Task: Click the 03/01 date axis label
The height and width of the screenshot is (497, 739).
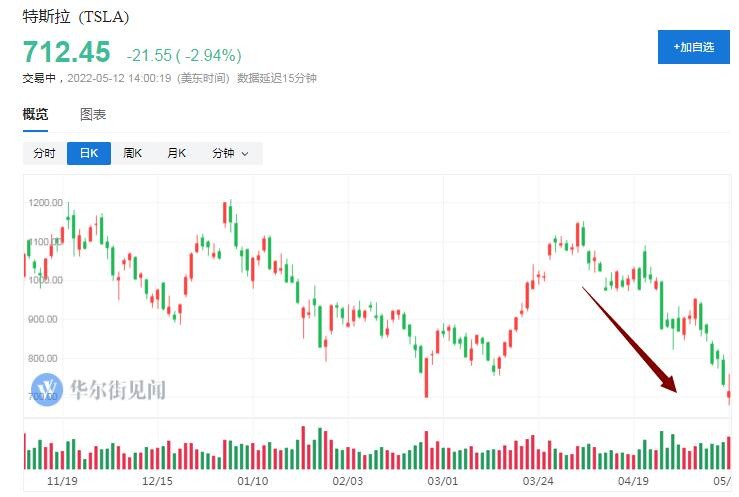Action: [x=442, y=481]
